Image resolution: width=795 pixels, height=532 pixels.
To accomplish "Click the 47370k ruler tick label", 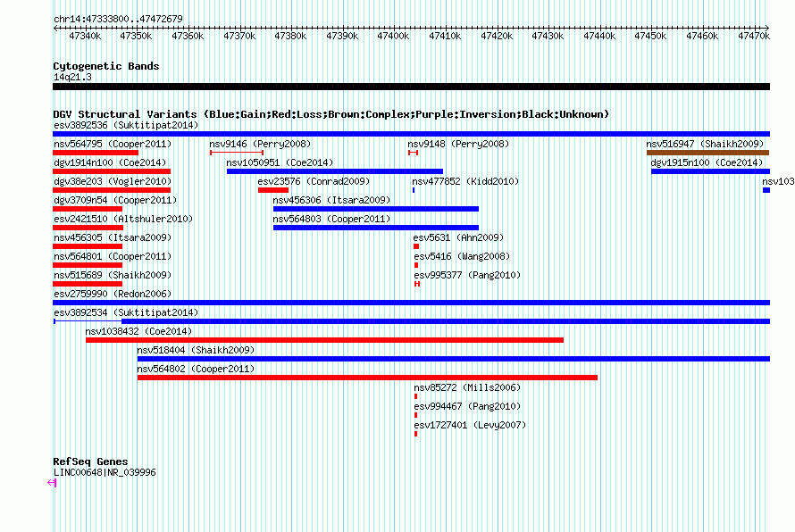I will tap(239, 36).
